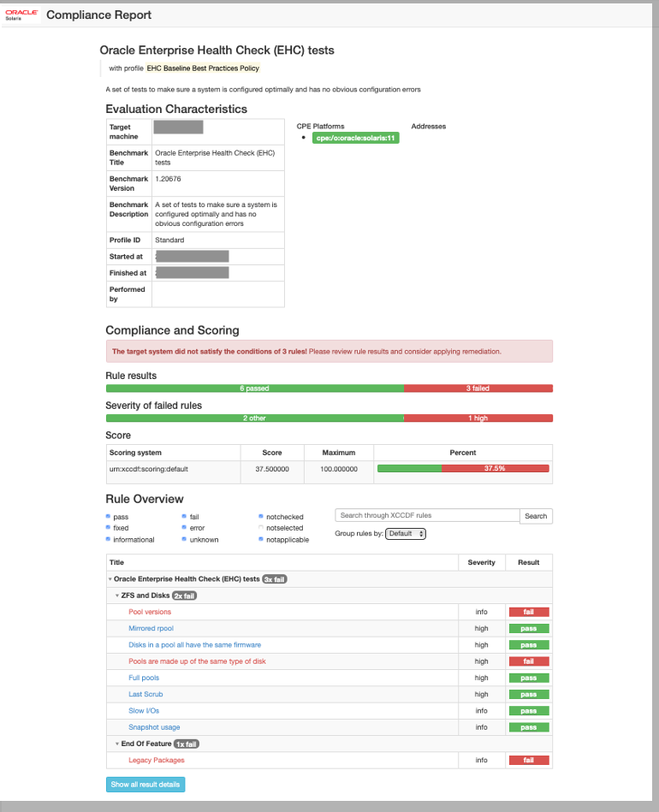The image size is (659, 812).
Task: Collapse the ZFS and Disks group
Action: [117, 596]
